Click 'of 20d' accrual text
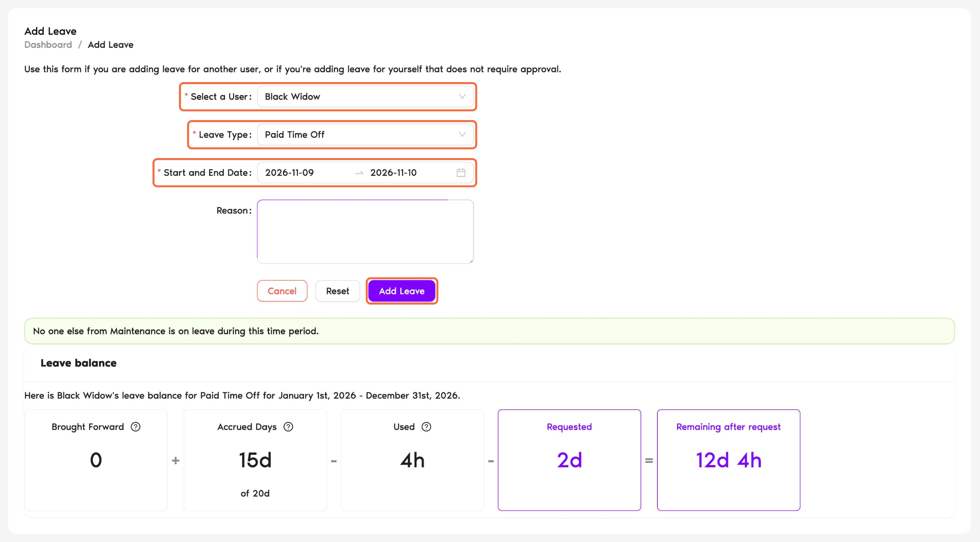Screen dimensions: 980x542 255,493
